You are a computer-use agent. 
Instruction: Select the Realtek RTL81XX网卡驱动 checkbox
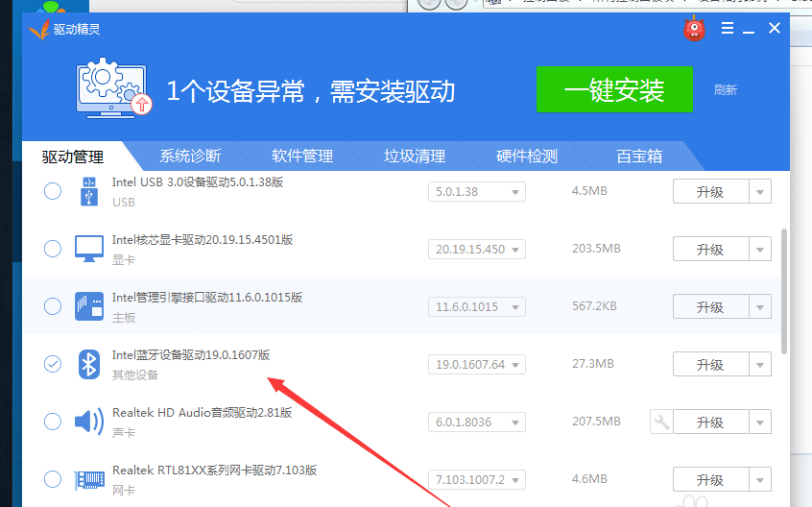(x=52, y=479)
